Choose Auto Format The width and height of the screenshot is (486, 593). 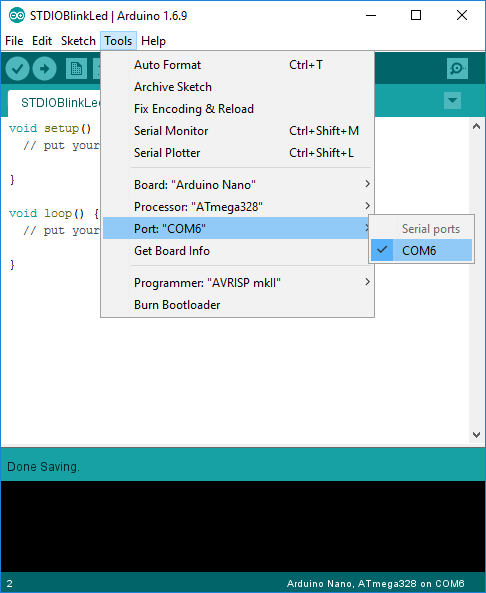pos(238,65)
